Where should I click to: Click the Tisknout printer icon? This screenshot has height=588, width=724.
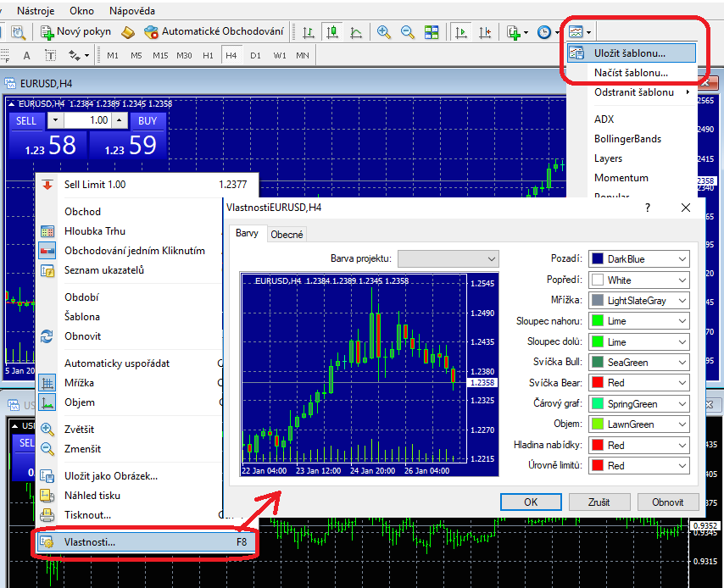click(47, 515)
